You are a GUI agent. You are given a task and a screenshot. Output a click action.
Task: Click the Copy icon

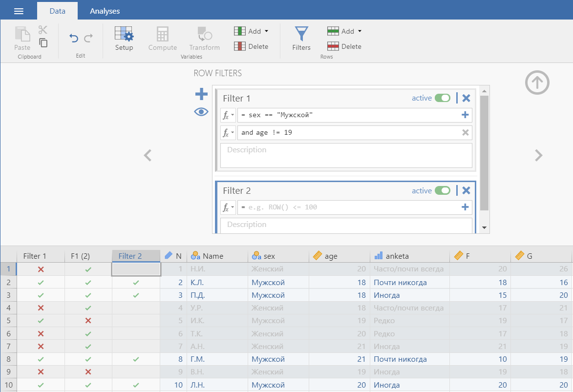[x=43, y=43]
